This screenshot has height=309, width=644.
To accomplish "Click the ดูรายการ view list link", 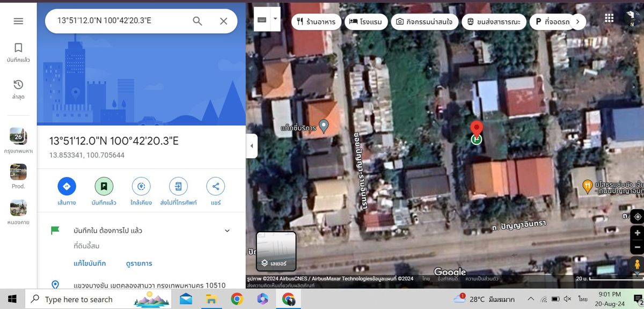I will point(139,263).
